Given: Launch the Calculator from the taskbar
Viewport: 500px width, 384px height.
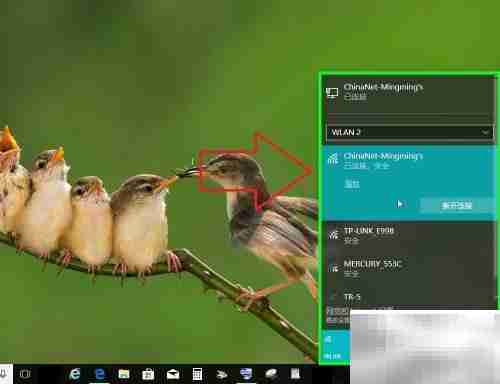Looking at the screenshot, I should pyautogui.click(x=197, y=374).
